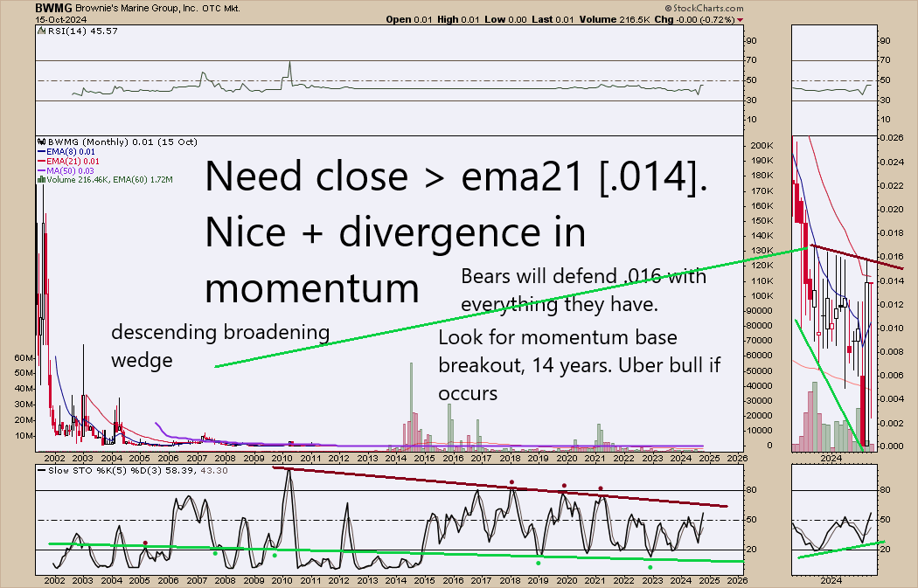
Task: Click the OTC Mkt. exchange label
Action: 221,9
